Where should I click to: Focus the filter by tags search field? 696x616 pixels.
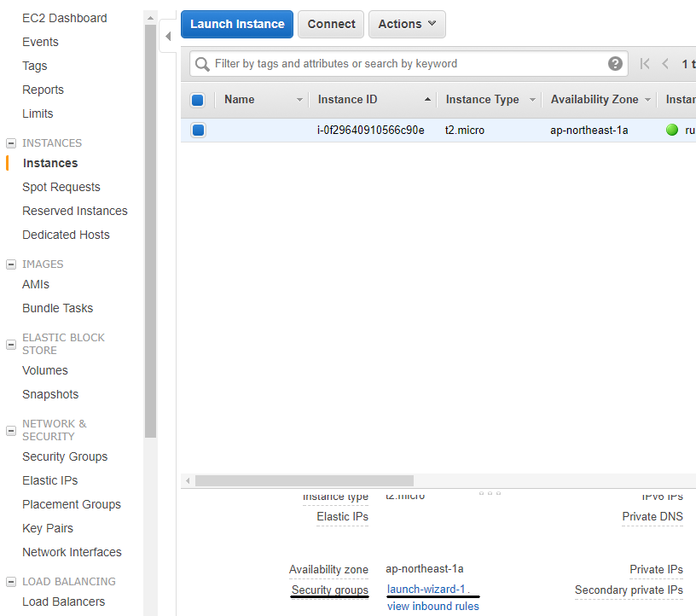click(409, 64)
